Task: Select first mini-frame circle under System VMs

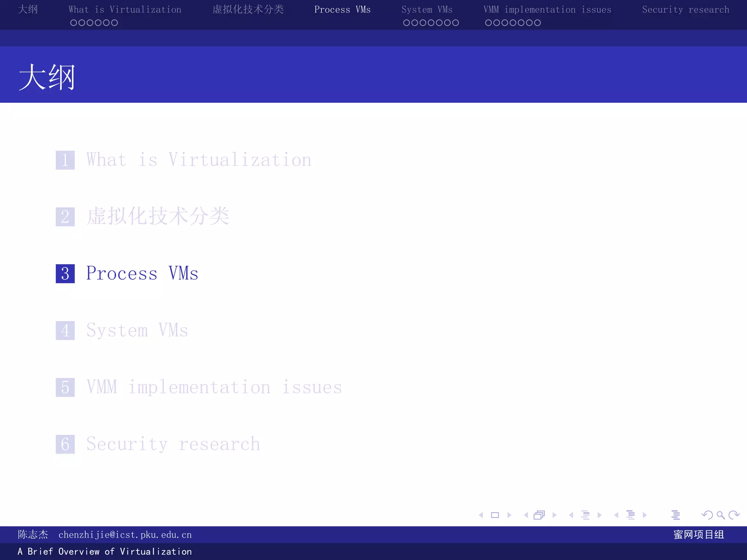Action: 406,23
